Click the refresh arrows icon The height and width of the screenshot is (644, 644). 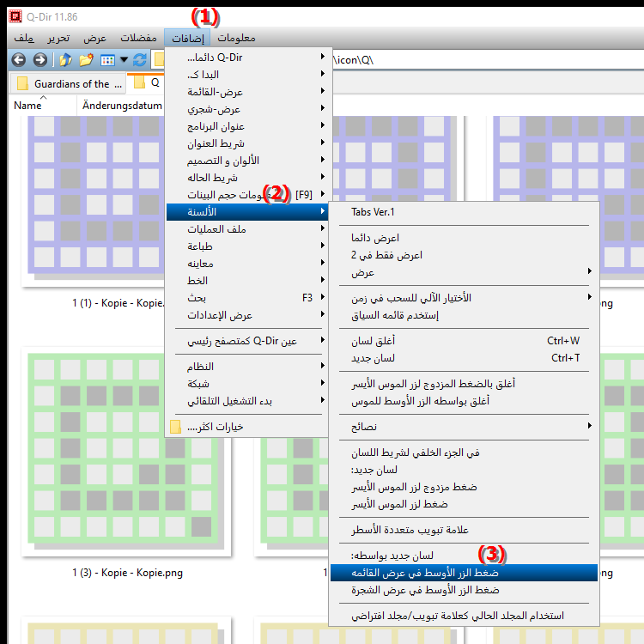point(140,60)
